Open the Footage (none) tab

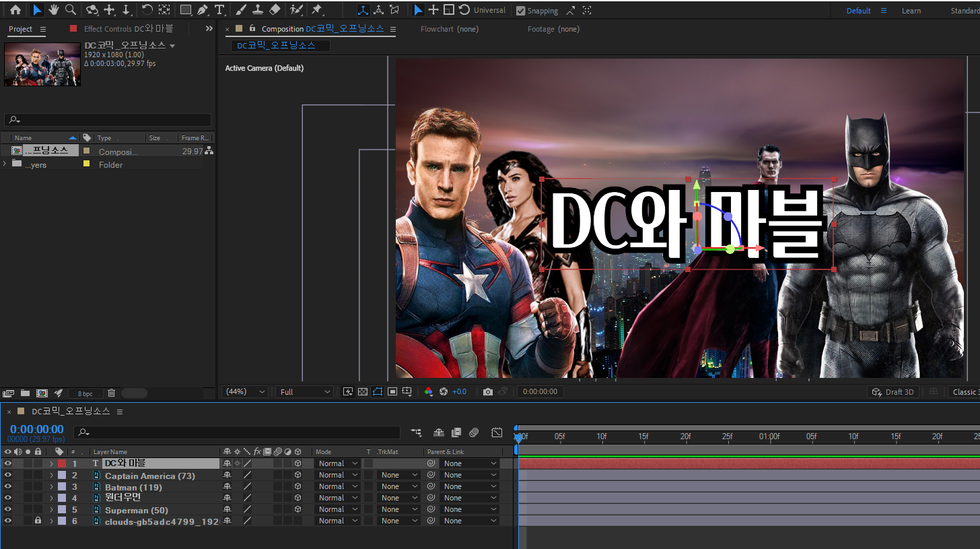coord(553,29)
